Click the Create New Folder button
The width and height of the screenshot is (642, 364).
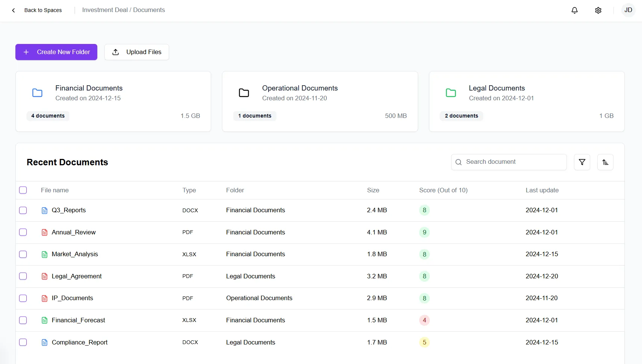point(56,52)
